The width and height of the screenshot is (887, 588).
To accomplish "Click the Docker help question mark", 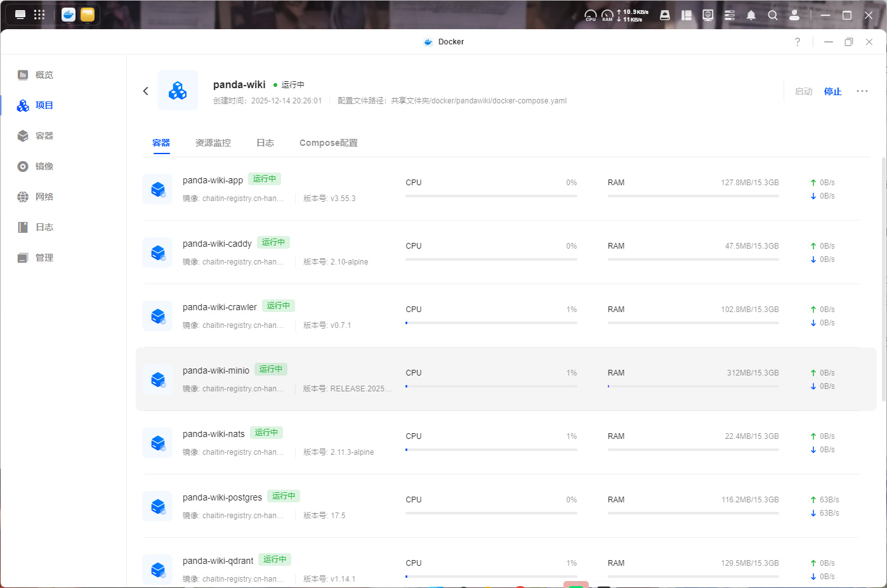I will pos(798,42).
